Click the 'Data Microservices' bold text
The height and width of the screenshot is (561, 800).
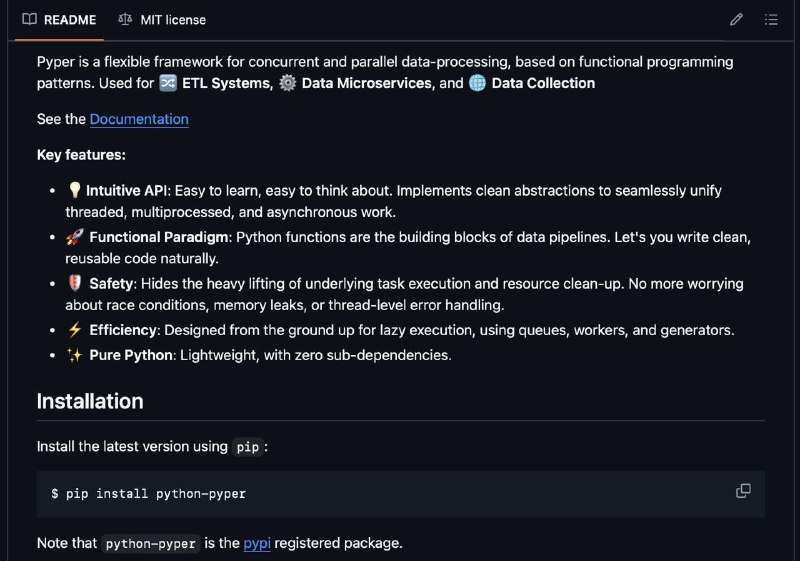click(x=367, y=83)
